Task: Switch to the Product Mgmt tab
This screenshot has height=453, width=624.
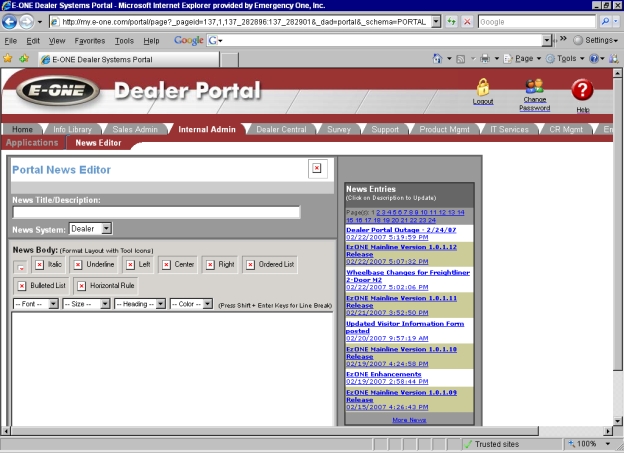Action: (444, 129)
